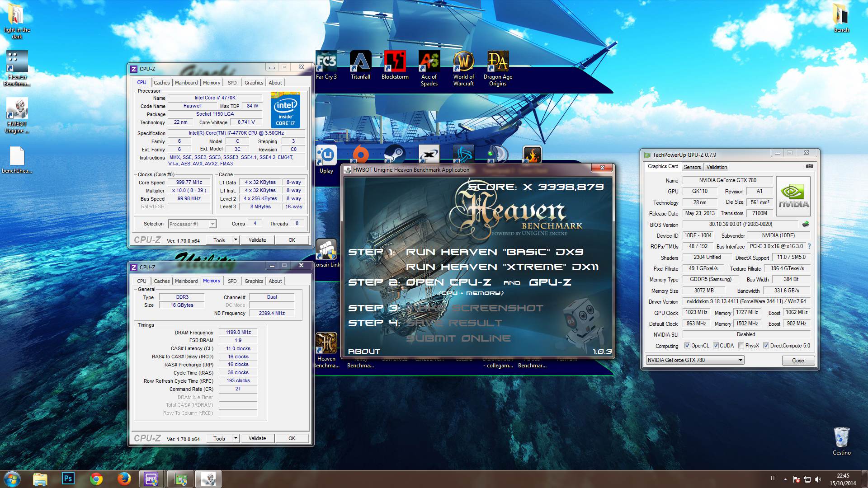Take a GPU-Z screenshot with the camera icon
868x488 pixels.
(809, 166)
